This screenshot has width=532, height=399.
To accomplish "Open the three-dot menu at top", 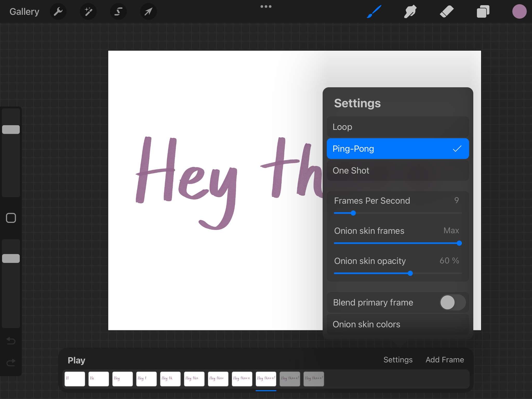I will (x=266, y=7).
